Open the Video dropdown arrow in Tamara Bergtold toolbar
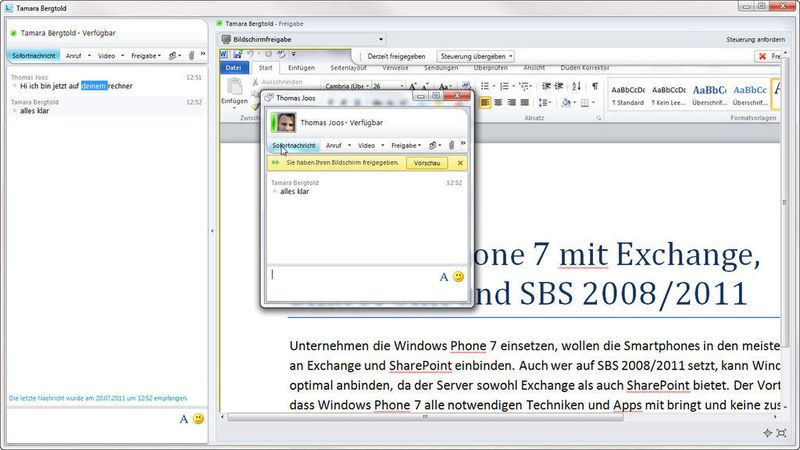Screen dimensions: 800x450 (122, 56)
